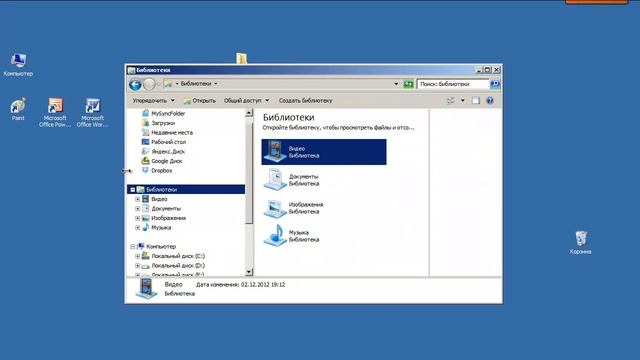Viewport: 640px width, 360px height.
Task: Toggle the preview pane icon
Action: pyautogui.click(x=476, y=100)
